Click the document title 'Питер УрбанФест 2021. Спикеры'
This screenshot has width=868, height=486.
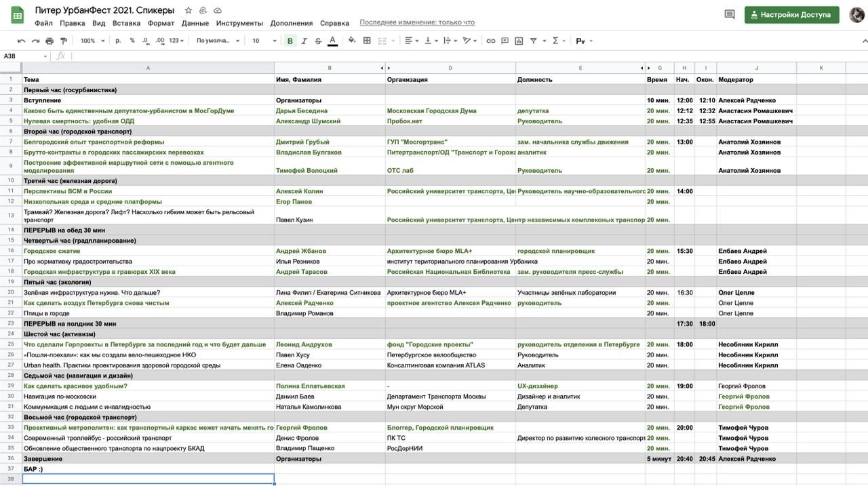coord(104,10)
